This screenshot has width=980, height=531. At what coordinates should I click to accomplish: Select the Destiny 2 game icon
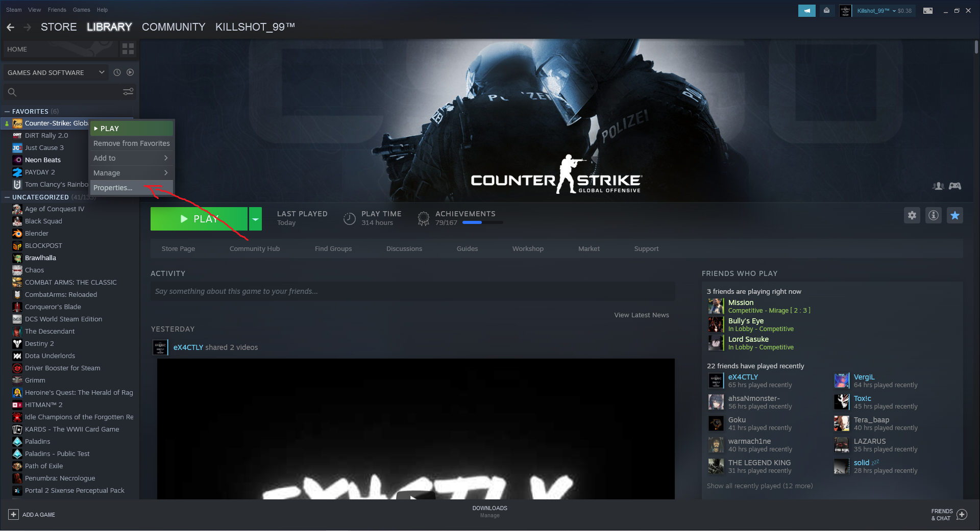17,344
